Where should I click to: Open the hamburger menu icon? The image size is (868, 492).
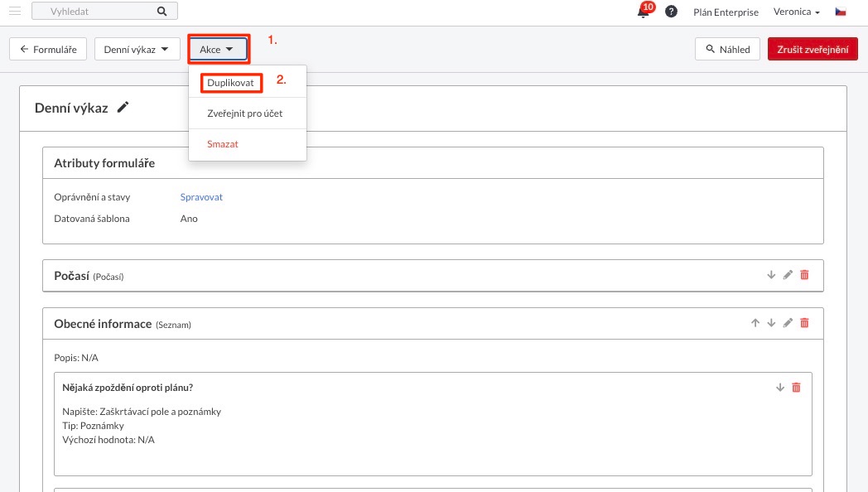point(15,11)
